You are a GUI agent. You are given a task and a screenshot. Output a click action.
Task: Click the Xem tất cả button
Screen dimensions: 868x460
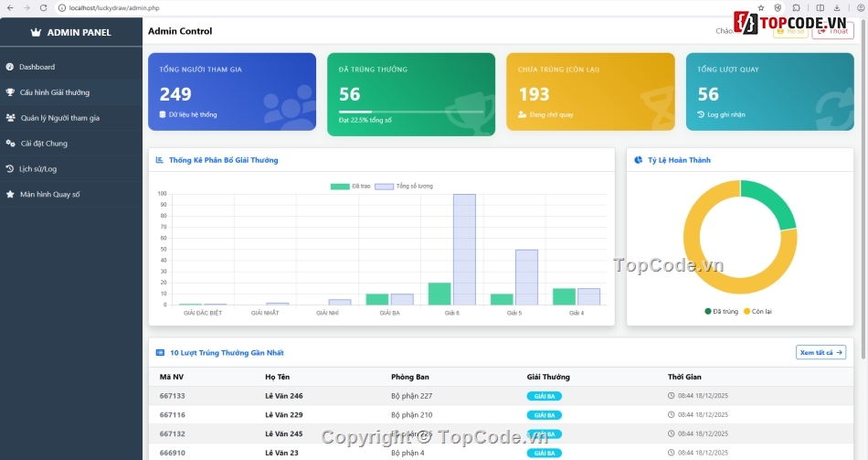point(820,352)
